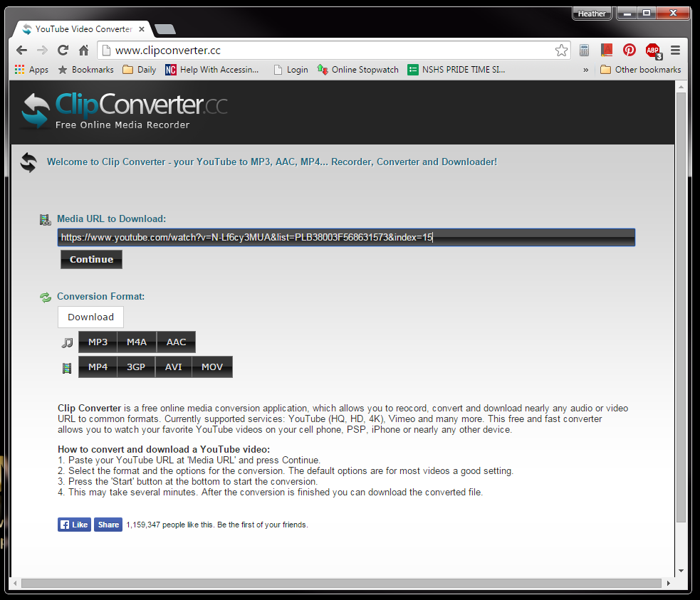Open the Apps grid shortcut

click(x=31, y=70)
